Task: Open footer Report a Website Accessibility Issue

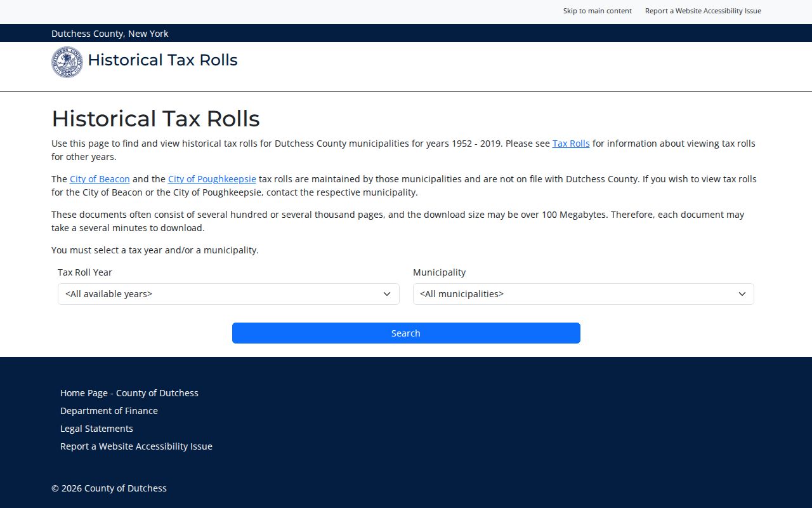Action: coord(136,446)
